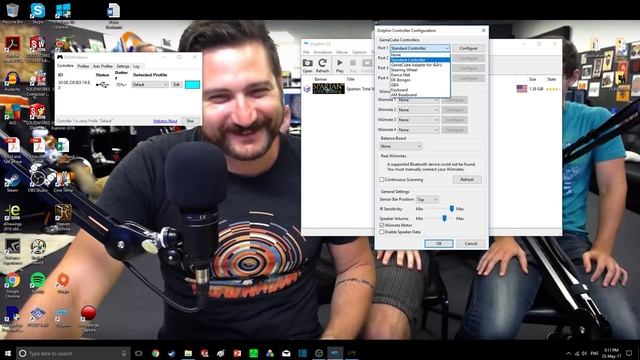Open the Wiimote 4 dropdown
Image resolution: width=640 pixels, height=360 pixels.
[x=418, y=130]
